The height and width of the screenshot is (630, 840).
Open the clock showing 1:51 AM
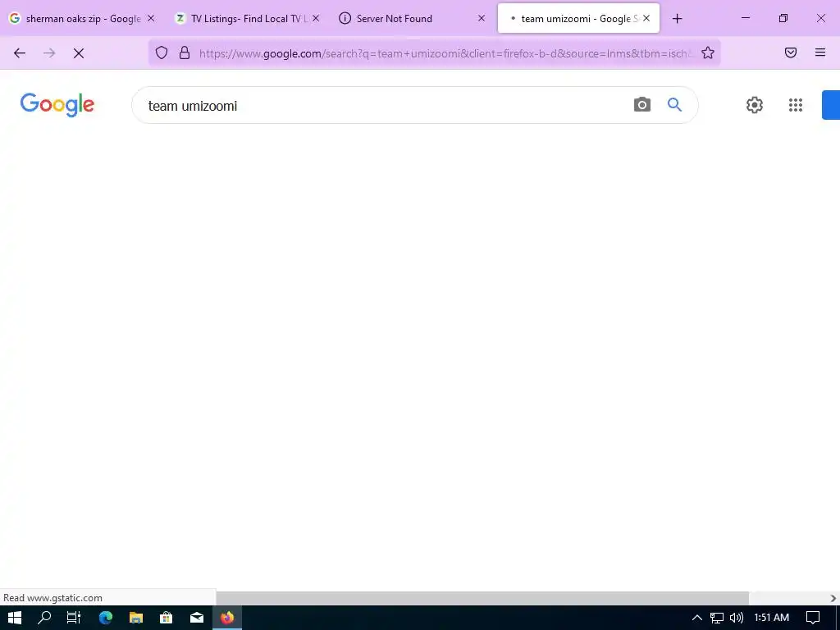click(x=771, y=618)
